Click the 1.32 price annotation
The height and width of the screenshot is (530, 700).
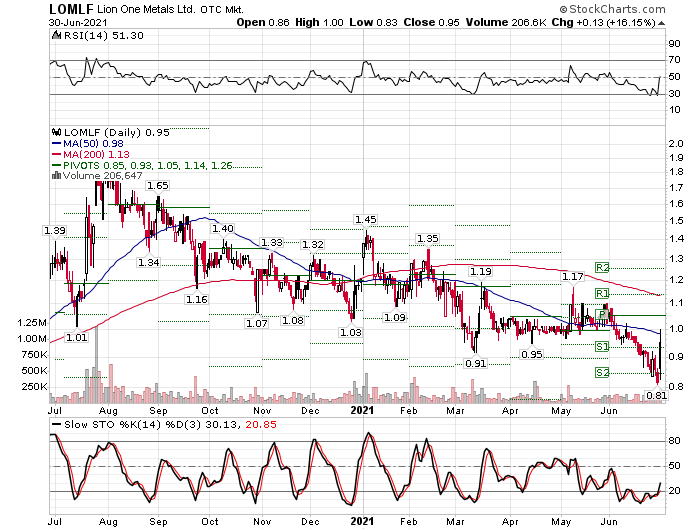click(x=312, y=245)
